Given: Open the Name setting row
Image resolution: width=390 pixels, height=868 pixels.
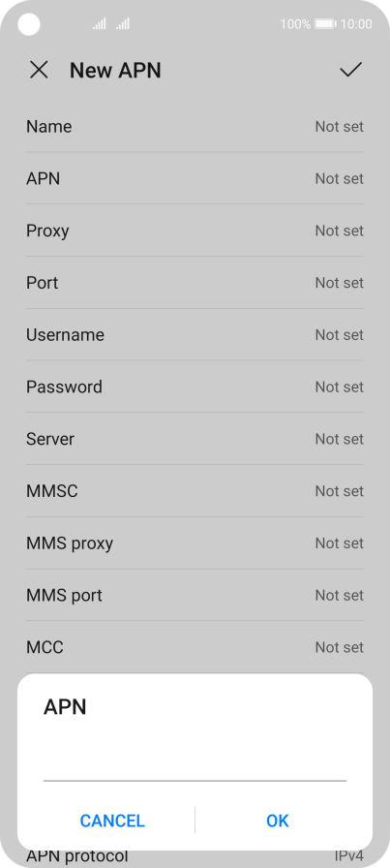Looking at the screenshot, I should (195, 127).
